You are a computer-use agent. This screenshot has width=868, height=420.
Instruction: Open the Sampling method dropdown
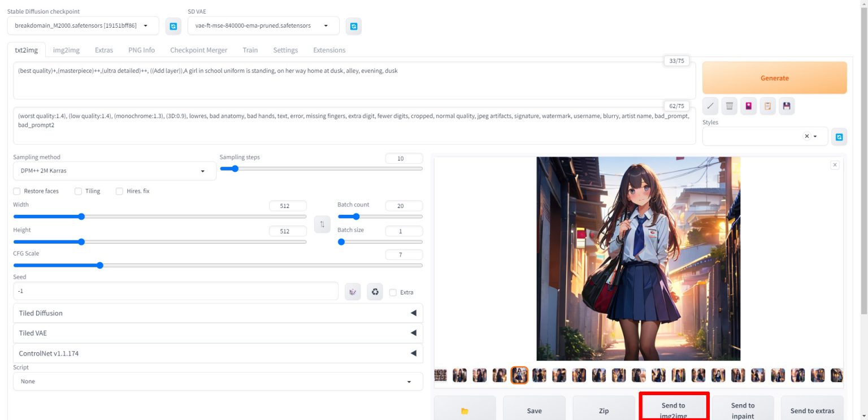pyautogui.click(x=114, y=171)
